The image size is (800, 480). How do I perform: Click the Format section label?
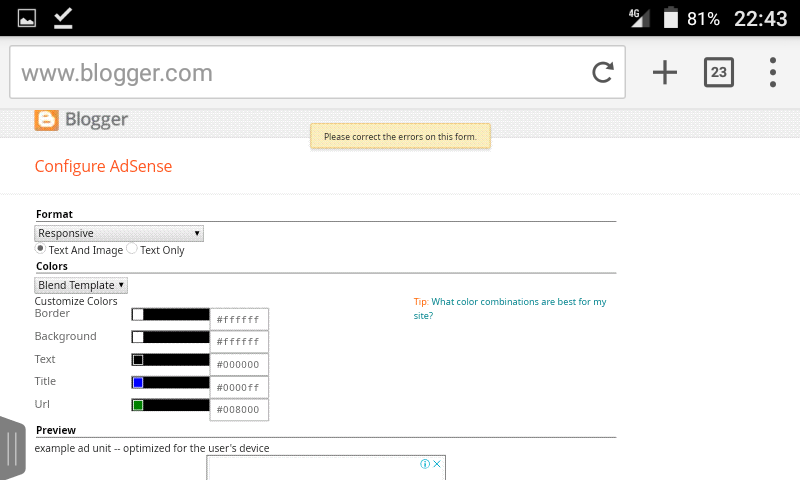click(55, 214)
